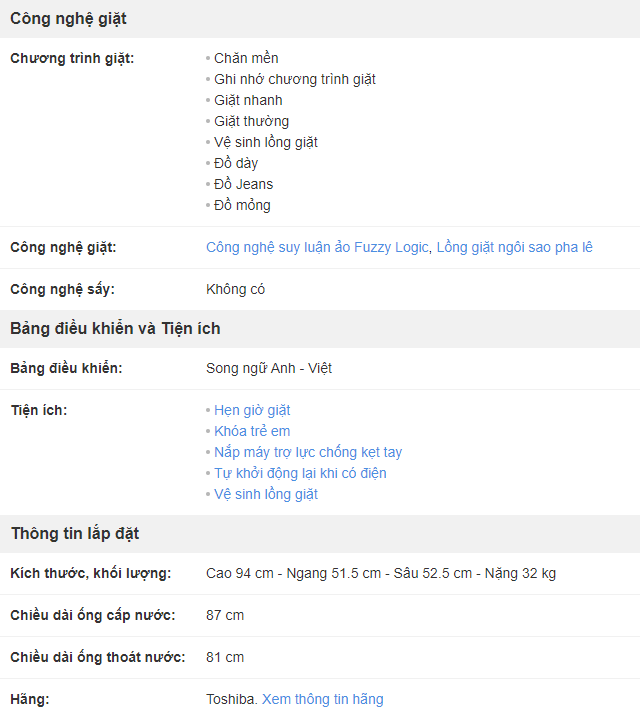Click the "Chương trình giặt:" label
The image size is (642, 720).
pyautogui.click(x=72, y=58)
